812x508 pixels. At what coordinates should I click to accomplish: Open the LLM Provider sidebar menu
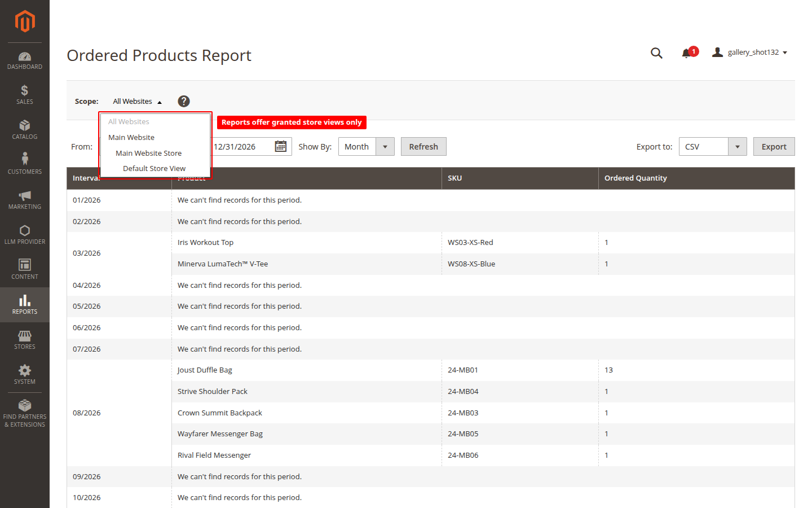[x=25, y=235]
